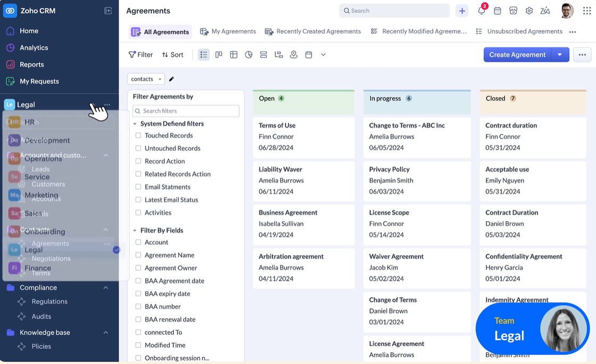Click the blue plus quick-create icon
596x364 pixels.
coord(462,11)
